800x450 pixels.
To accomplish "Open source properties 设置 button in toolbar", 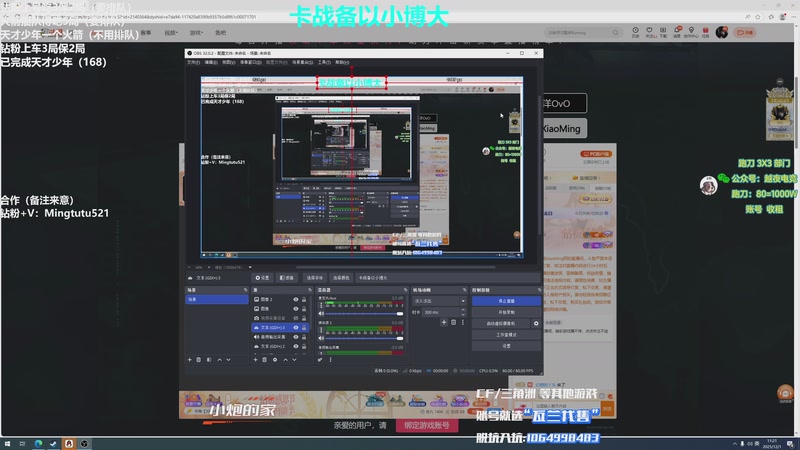I will click(262, 278).
